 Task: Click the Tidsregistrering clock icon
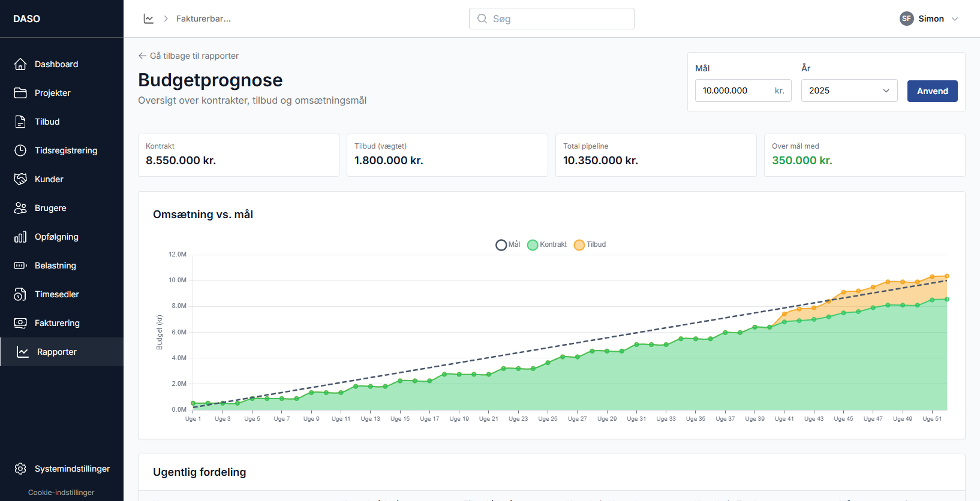point(20,150)
